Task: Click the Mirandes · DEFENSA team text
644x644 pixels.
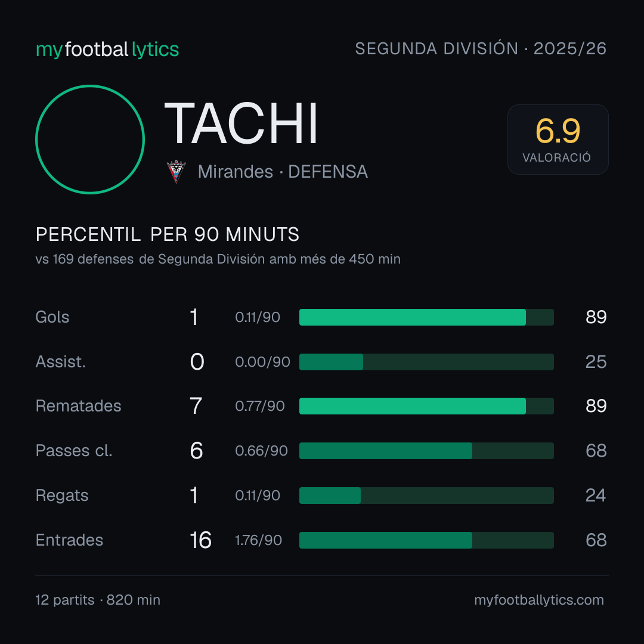Action: point(283,172)
